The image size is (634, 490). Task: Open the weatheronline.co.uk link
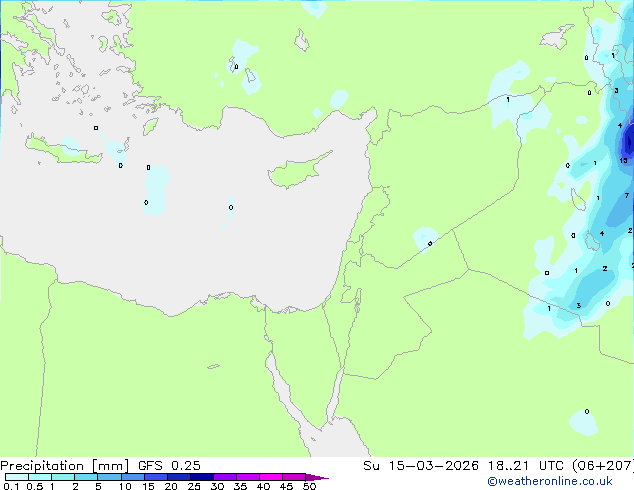click(x=549, y=481)
